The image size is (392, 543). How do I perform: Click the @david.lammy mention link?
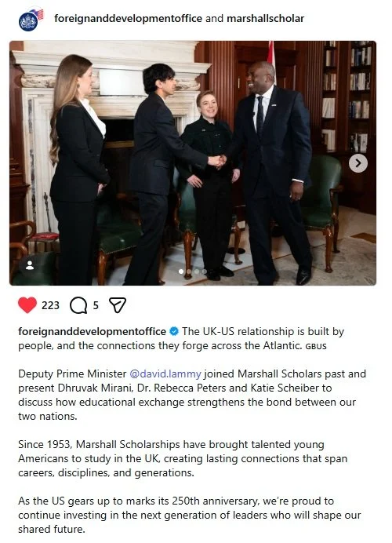(x=165, y=374)
